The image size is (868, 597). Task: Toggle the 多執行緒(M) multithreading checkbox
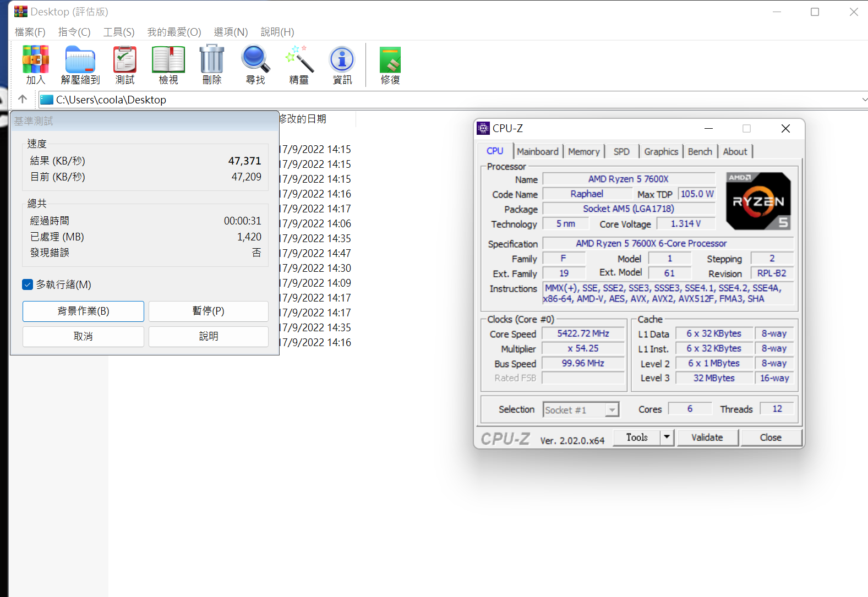click(x=28, y=284)
